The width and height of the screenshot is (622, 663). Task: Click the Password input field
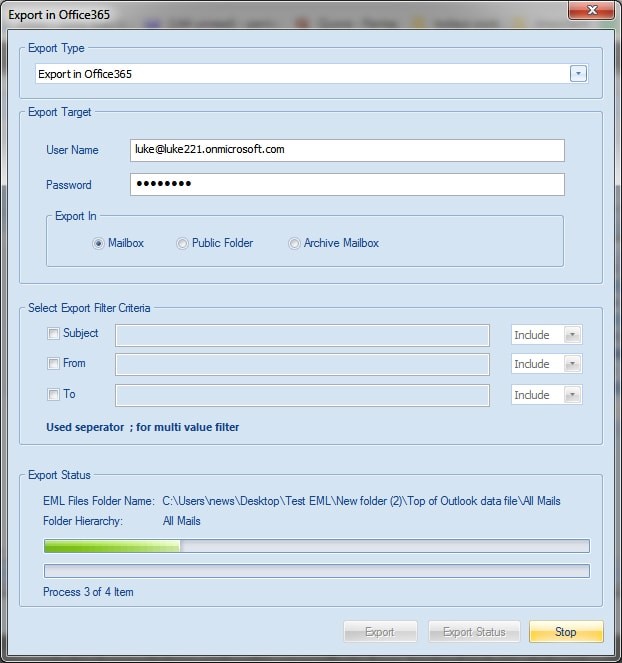[347, 184]
